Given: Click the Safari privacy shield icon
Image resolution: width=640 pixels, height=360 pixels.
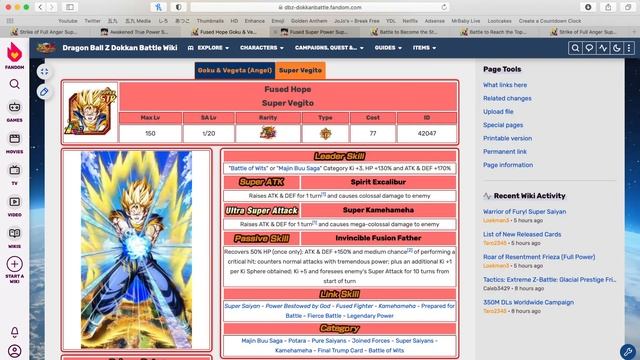Looking at the screenshot, I should (x=178, y=7).
